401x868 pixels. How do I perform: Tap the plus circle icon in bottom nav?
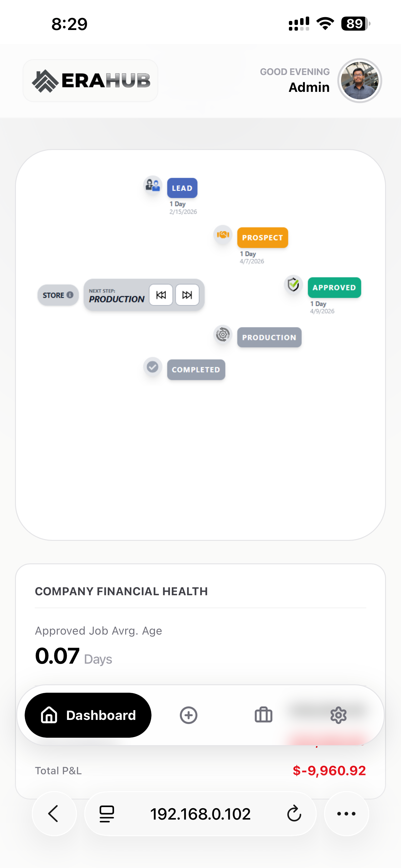click(189, 715)
